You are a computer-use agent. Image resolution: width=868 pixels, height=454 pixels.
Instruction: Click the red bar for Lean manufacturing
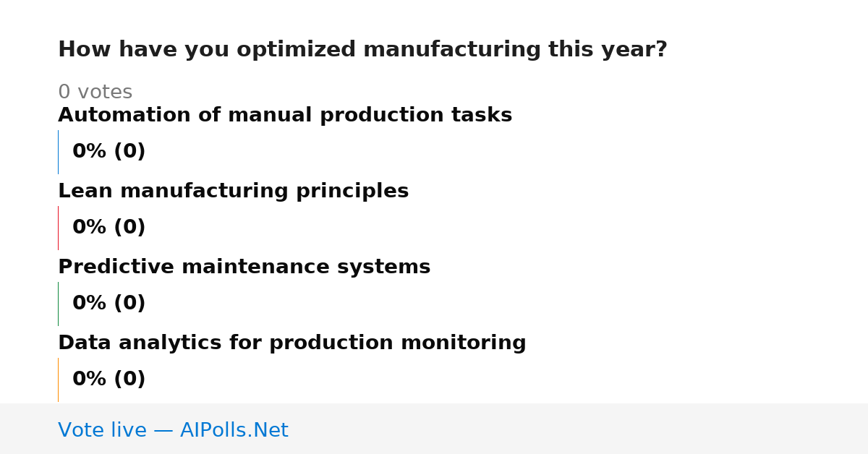[x=58, y=228]
